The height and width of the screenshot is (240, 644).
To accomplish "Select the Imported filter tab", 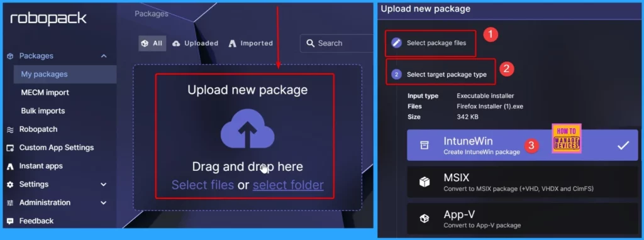I will tap(251, 43).
